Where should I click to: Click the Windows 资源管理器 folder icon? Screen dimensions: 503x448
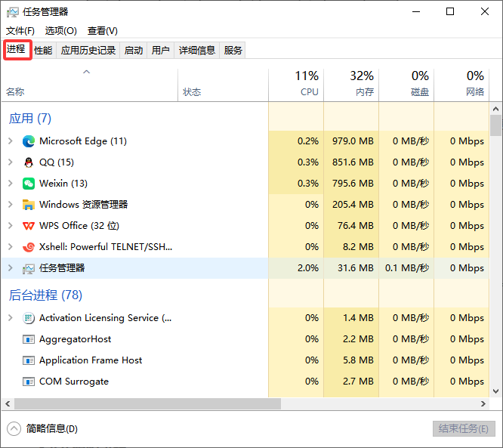pos(29,205)
